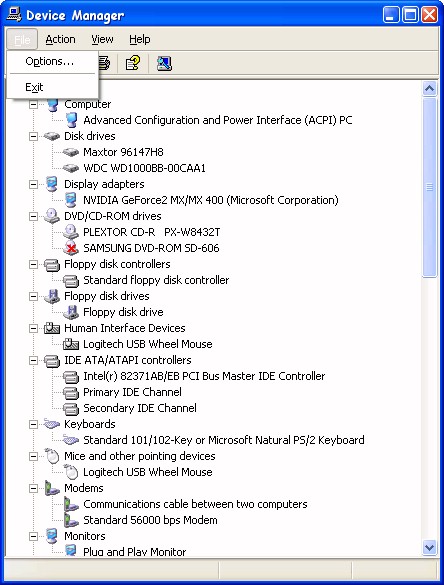Screen dimensions: 444x585
Task: Click the scrollbar down arrow
Action: click(x=429, y=548)
